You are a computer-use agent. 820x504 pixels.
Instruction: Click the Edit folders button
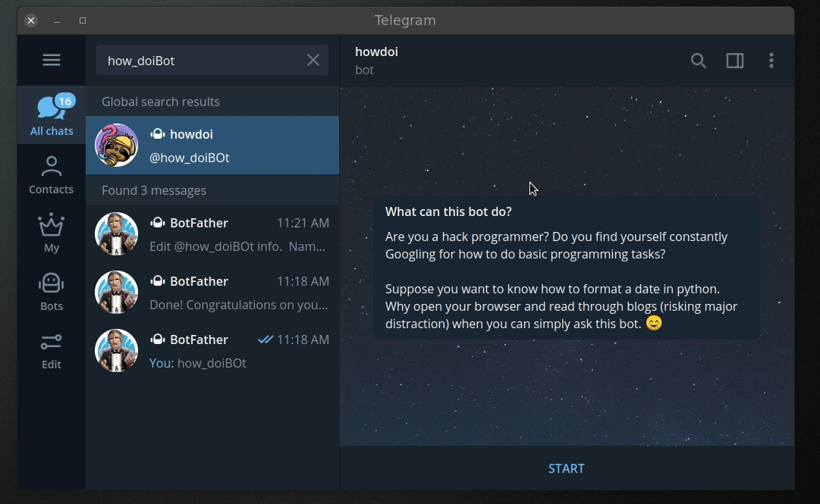pyautogui.click(x=52, y=350)
